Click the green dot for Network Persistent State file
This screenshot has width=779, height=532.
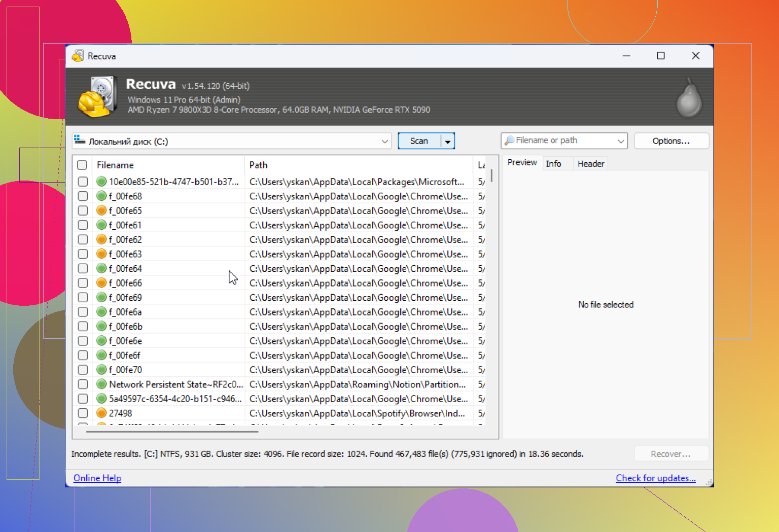tap(101, 384)
